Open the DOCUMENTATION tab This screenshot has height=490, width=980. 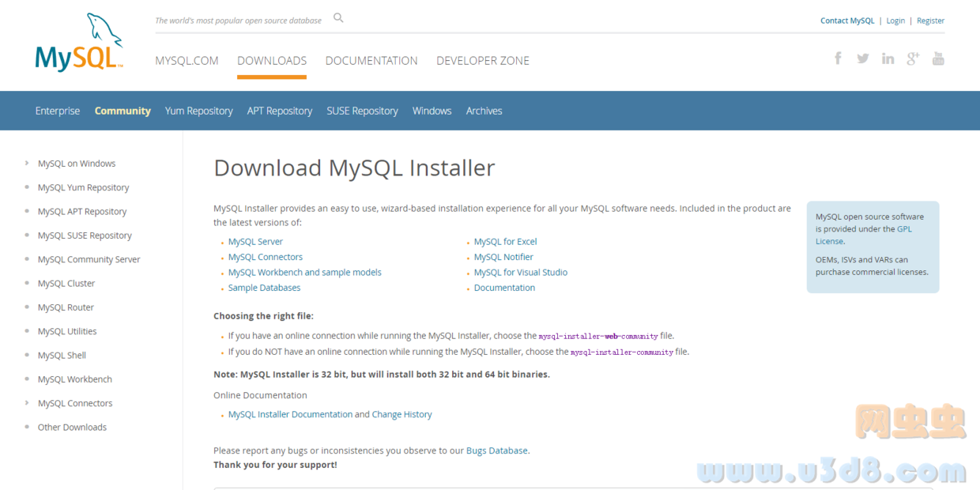371,61
